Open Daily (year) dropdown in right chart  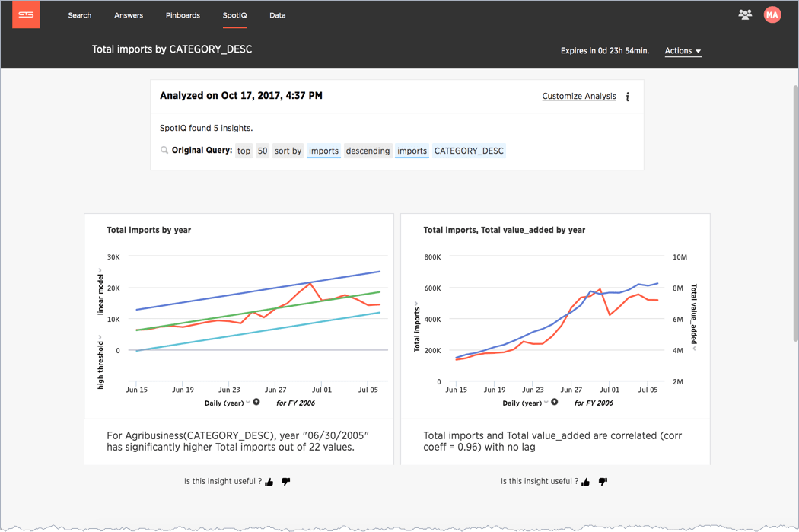click(x=546, y=403)
